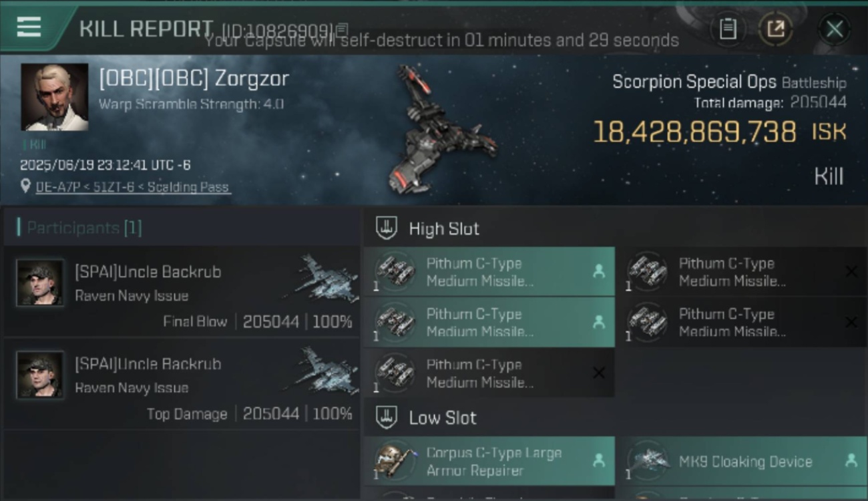Click the X mark on the top-right Pithum launcher
Image resolution: width=868 pixels, height=501 pixels.
(x=851, y=271)
